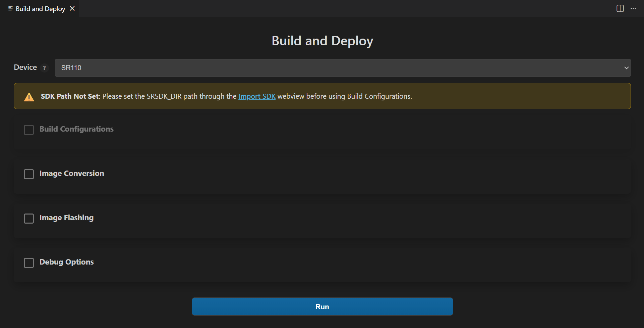Screen dimensions: 644x328
Task: Open the more actions ellipsis menu
Action: pyautogui.click(x=633, y=8)
